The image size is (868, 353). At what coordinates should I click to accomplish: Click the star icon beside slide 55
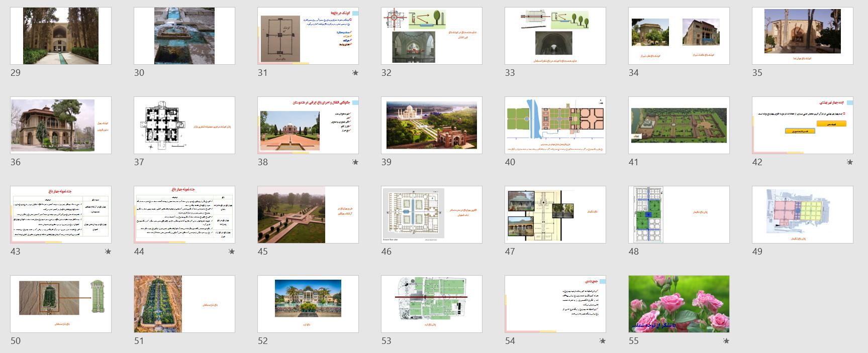click(x=726, y=341)
